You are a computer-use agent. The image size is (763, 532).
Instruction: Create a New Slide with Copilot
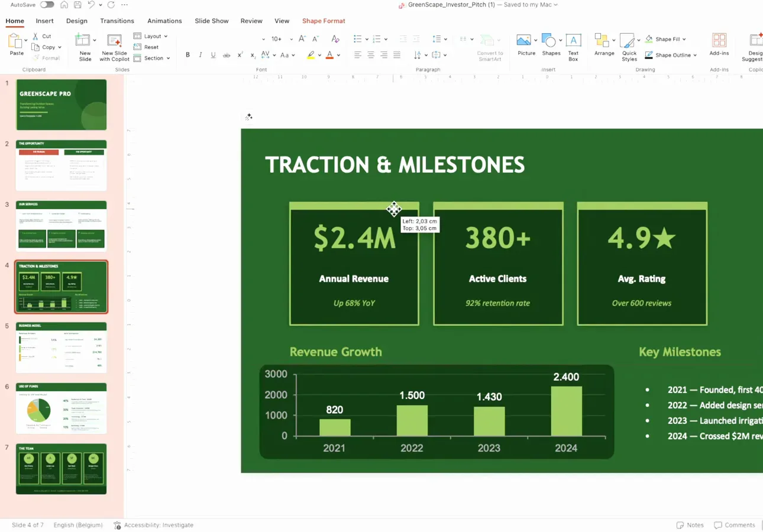[x=114, y=47]
